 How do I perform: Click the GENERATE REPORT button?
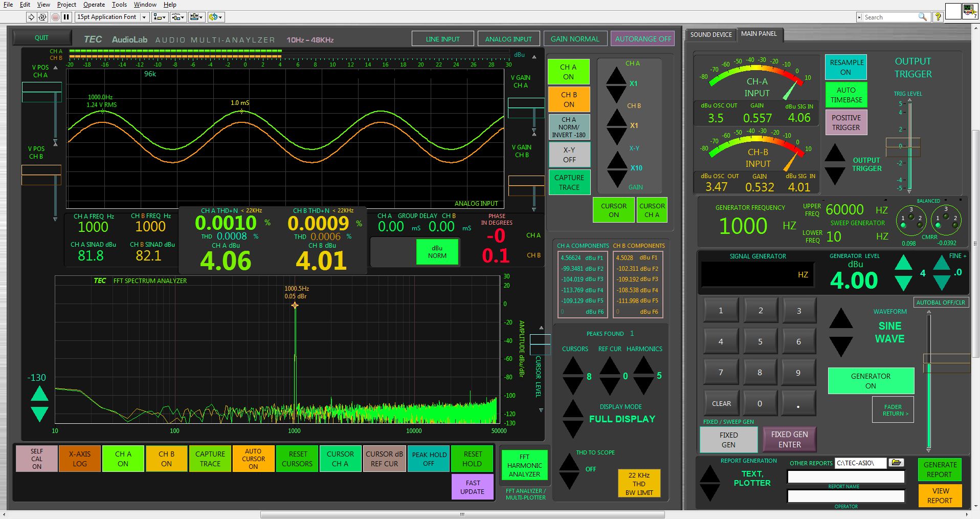[940, 469]
